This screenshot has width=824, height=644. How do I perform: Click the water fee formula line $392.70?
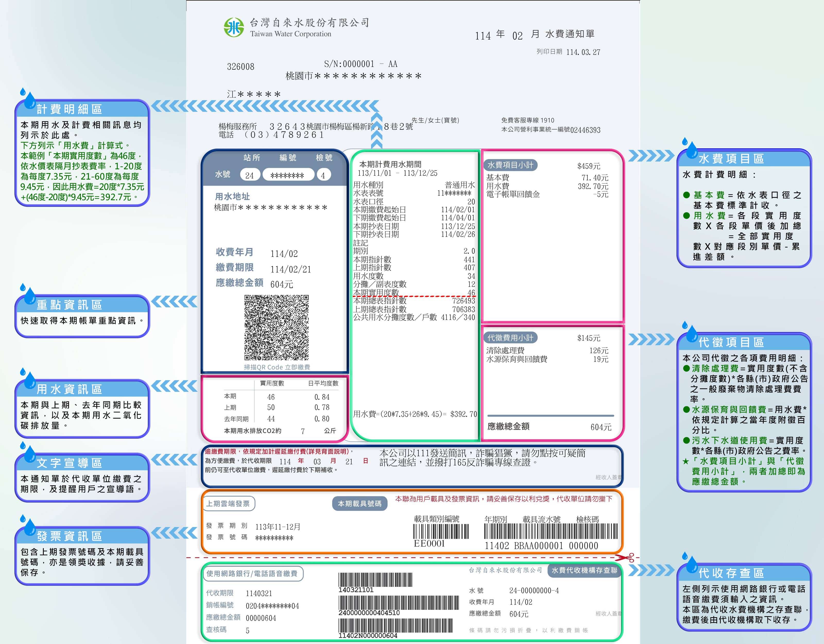click(415, 414)
